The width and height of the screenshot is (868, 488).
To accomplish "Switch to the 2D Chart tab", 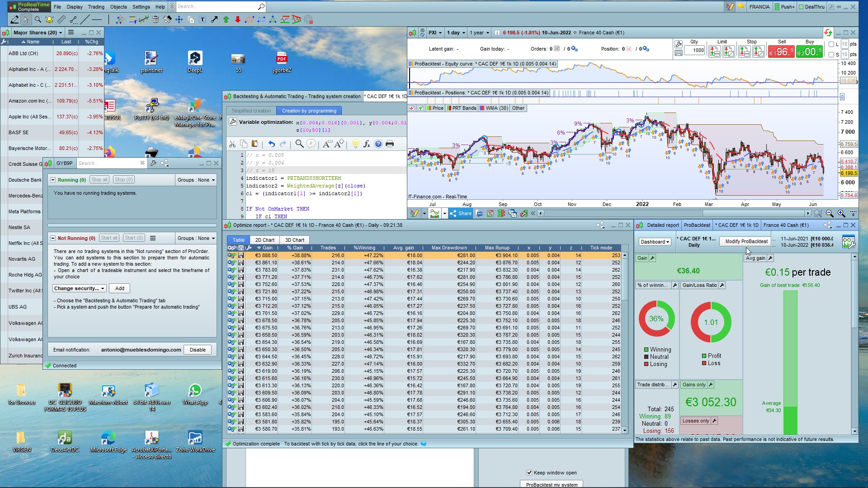I will (264, 240).
